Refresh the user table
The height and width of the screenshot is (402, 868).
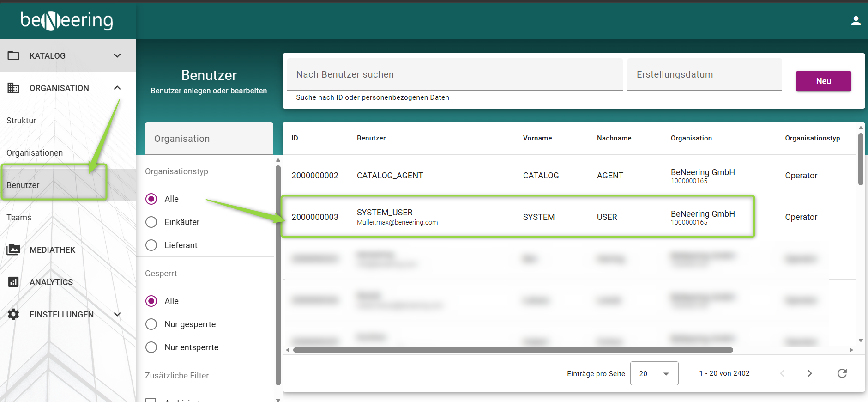point(842,373)
